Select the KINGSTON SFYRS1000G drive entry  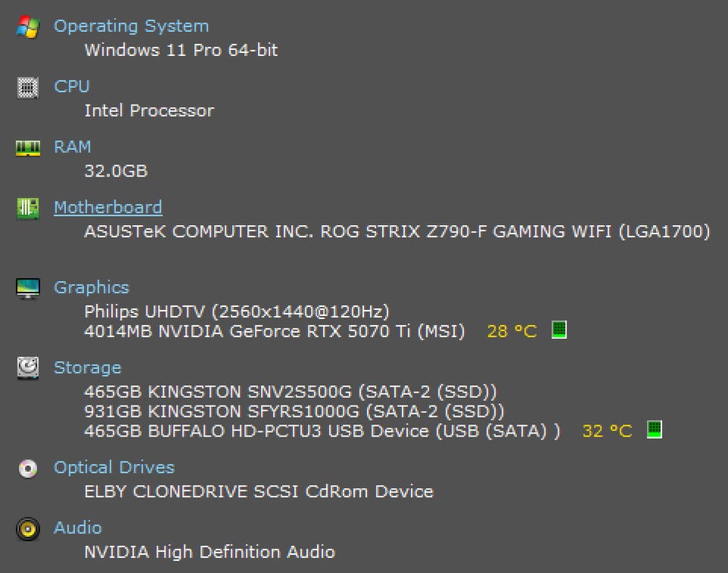coord(294,412)
